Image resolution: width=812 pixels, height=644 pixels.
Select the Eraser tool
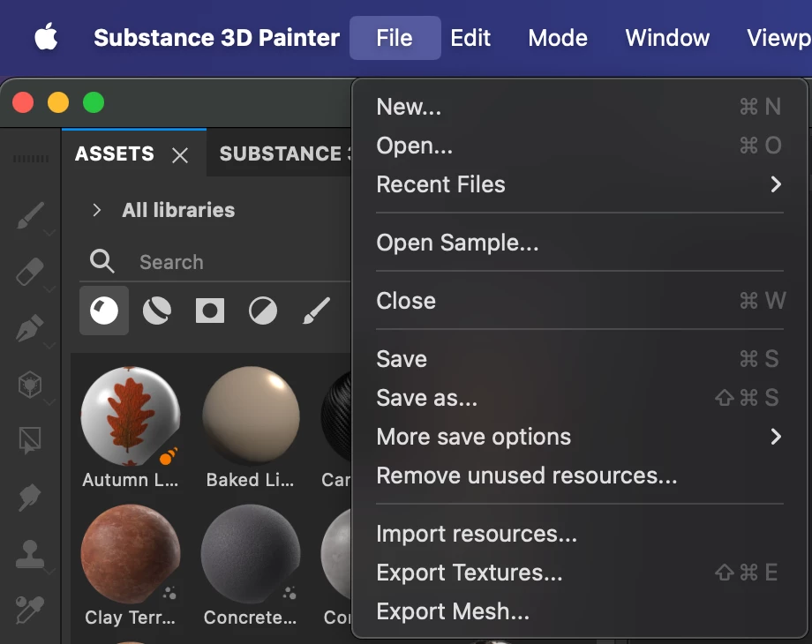30,271
